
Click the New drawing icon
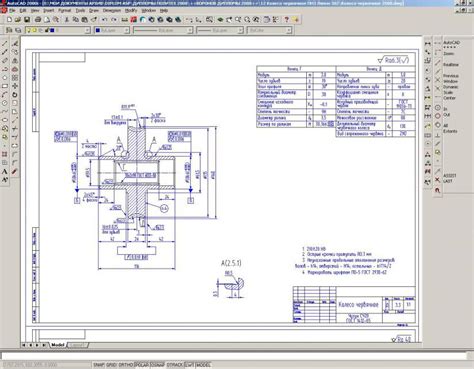[x=9, y=20]
